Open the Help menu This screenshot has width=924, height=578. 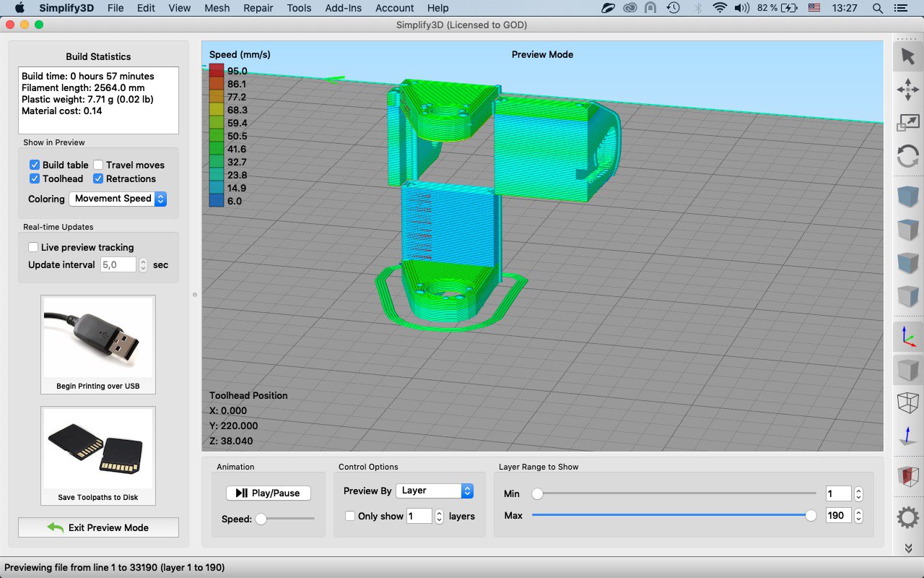(438, 8)
